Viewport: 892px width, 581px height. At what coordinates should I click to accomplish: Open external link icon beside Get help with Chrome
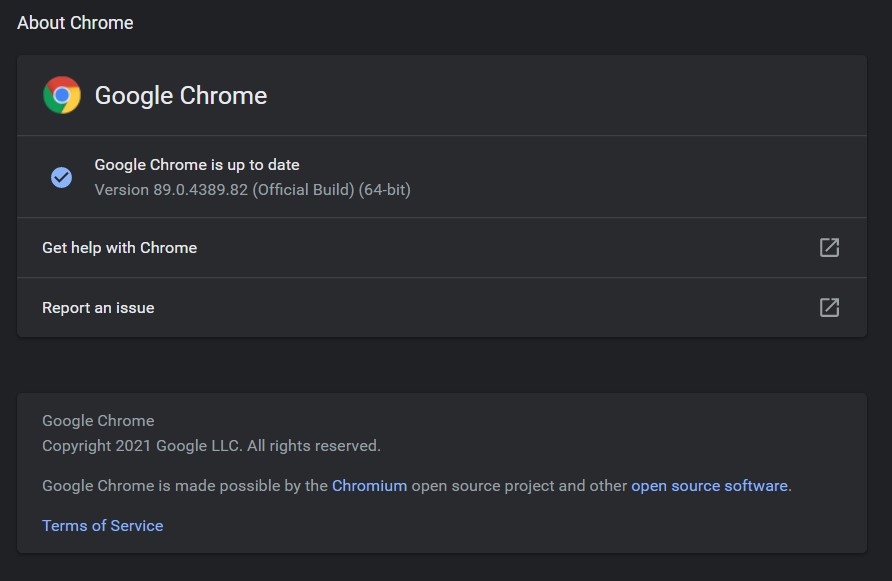[x=829, y=248]
